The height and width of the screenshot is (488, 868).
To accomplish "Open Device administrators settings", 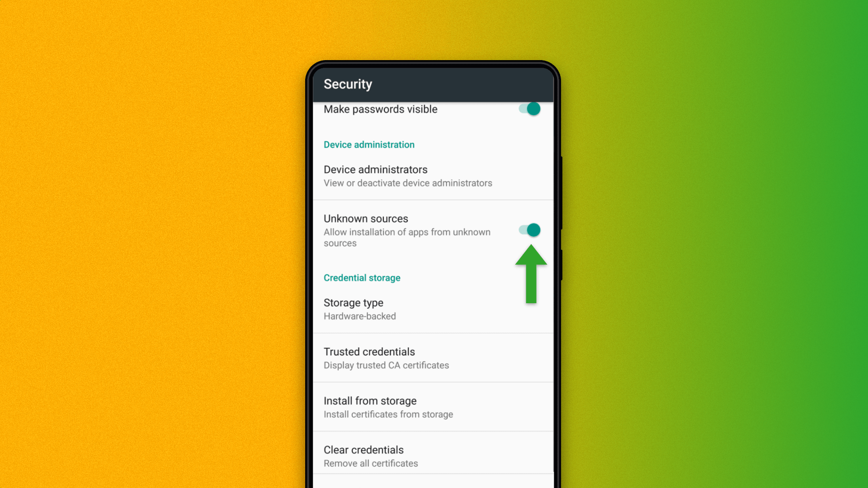I will (434, 175).
